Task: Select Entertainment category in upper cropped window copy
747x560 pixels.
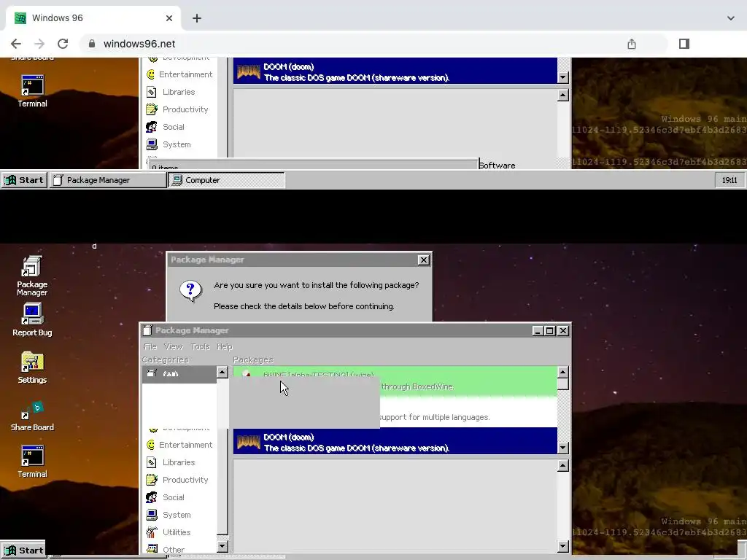Action: (179, 74)
